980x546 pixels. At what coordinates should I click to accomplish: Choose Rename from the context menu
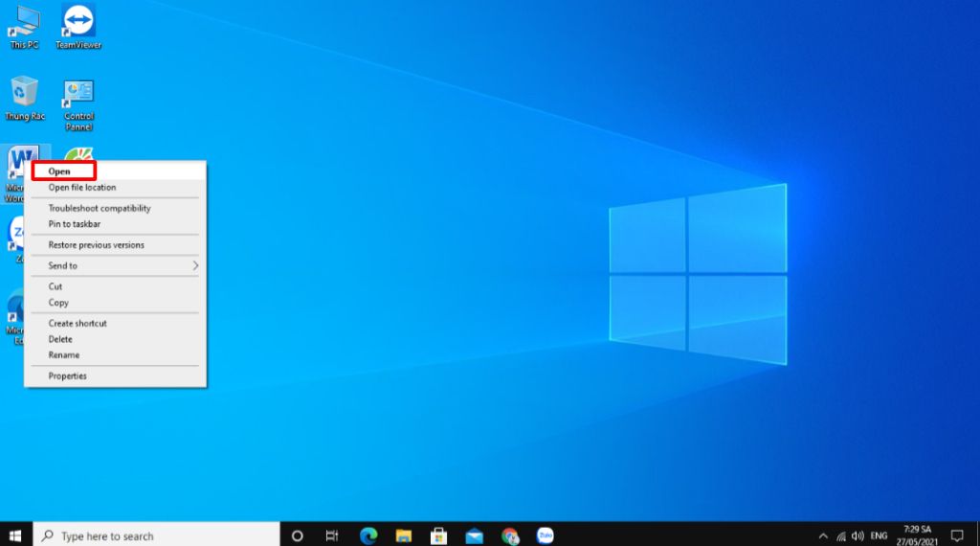coord(115,354)
